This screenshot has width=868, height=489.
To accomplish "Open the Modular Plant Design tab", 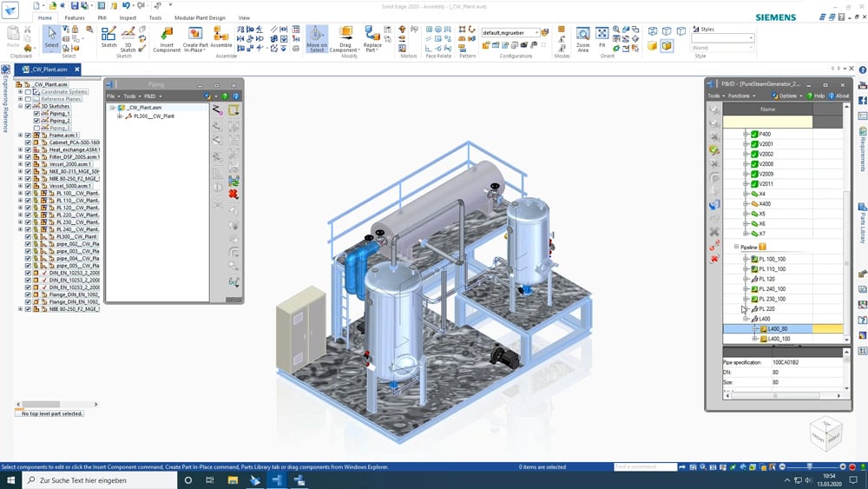I will pyautogui.click(x=200, y=17).
